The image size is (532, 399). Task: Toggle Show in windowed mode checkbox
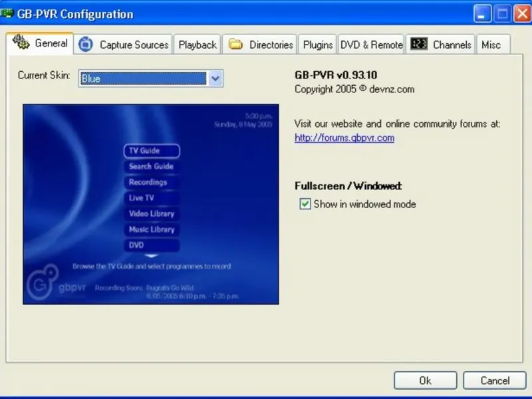click(x=305, y=204)
